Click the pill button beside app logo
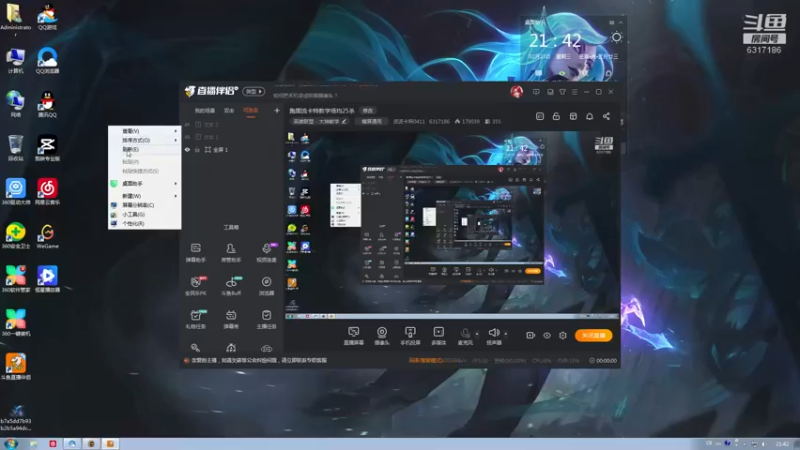Viewport: 800px width, 450px height. tap(254, 92)
